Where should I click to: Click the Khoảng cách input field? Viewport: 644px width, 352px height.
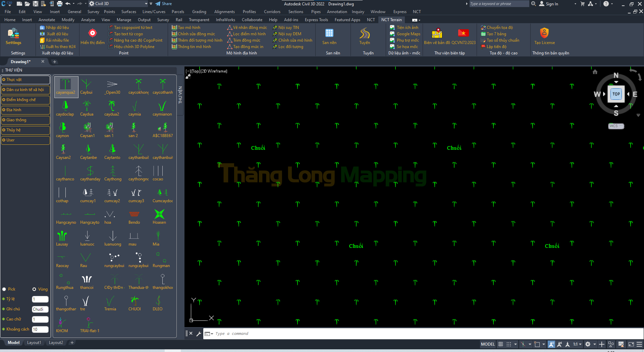click(40, 329)
